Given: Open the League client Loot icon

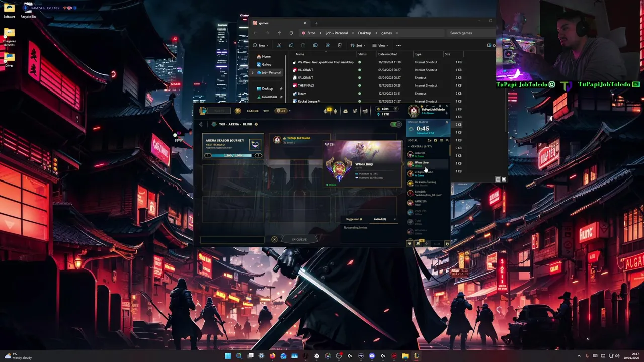Looking at the screenshot, I should click(355, 111).
